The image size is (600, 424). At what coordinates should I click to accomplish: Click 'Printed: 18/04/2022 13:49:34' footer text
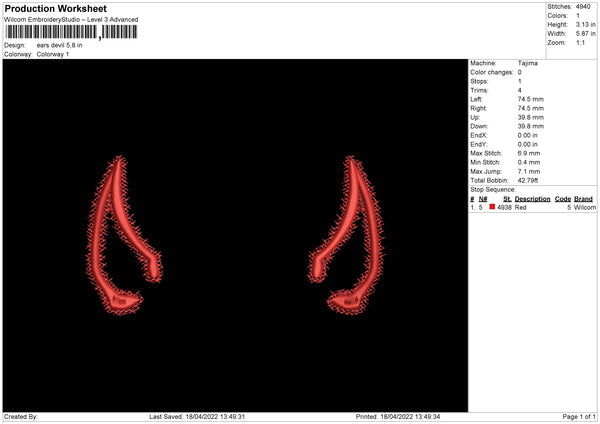click(x=398, y=417)
